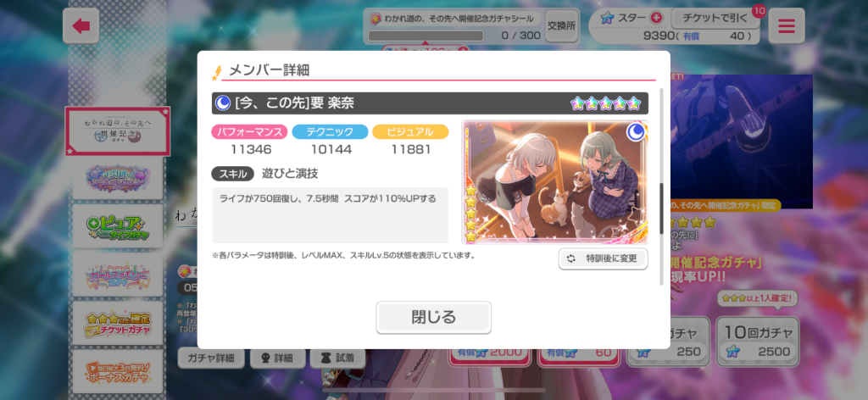Screen dimensions: 868x400
Task: Click the 要 楽奈 card illustration thumbnail
Action: click(x=554, y=182)
